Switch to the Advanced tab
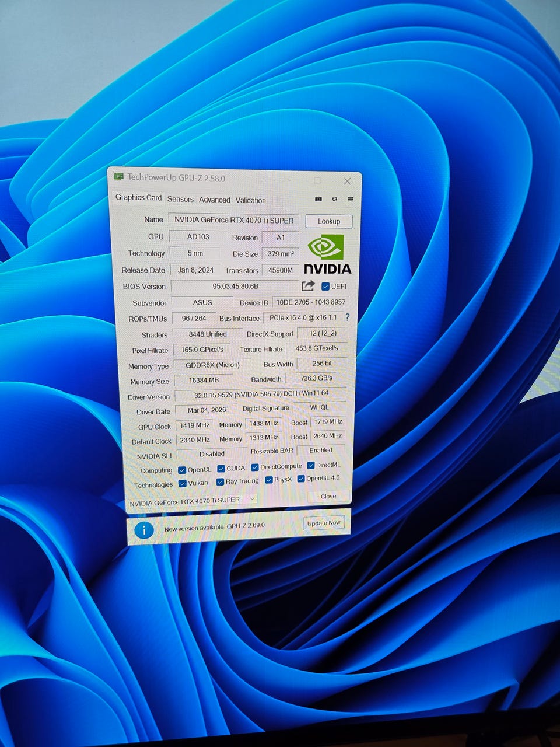 point(214,200)
